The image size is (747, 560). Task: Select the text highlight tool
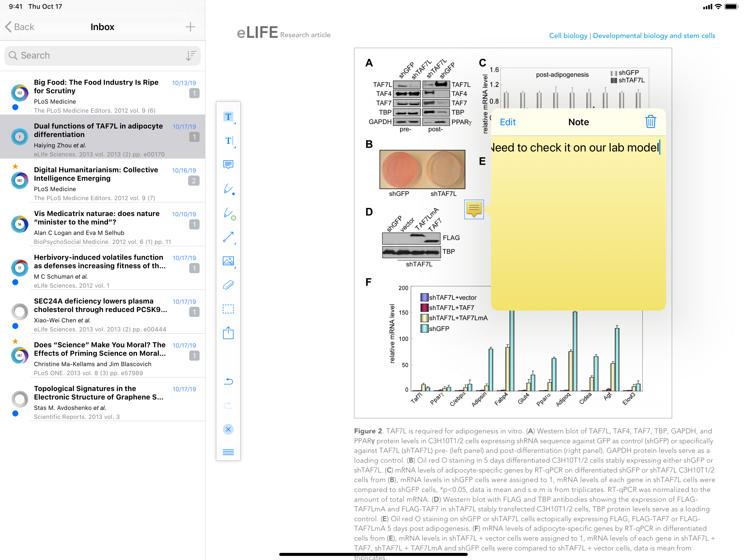[228, 116]
